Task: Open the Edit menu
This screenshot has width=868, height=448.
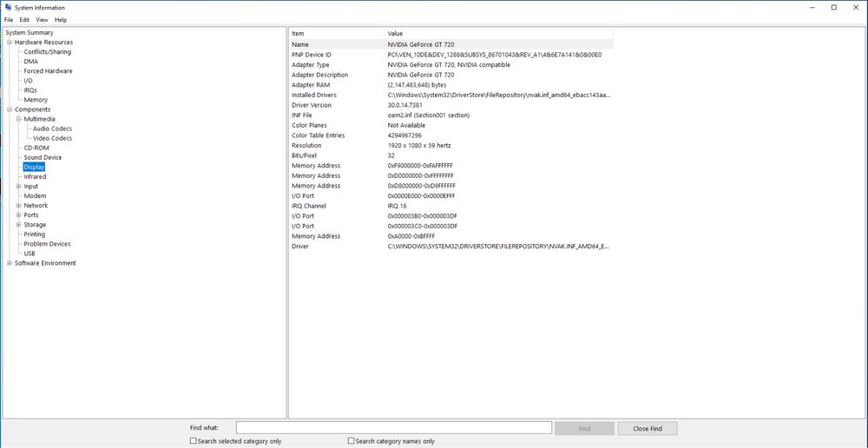Action: coord(24,20)
